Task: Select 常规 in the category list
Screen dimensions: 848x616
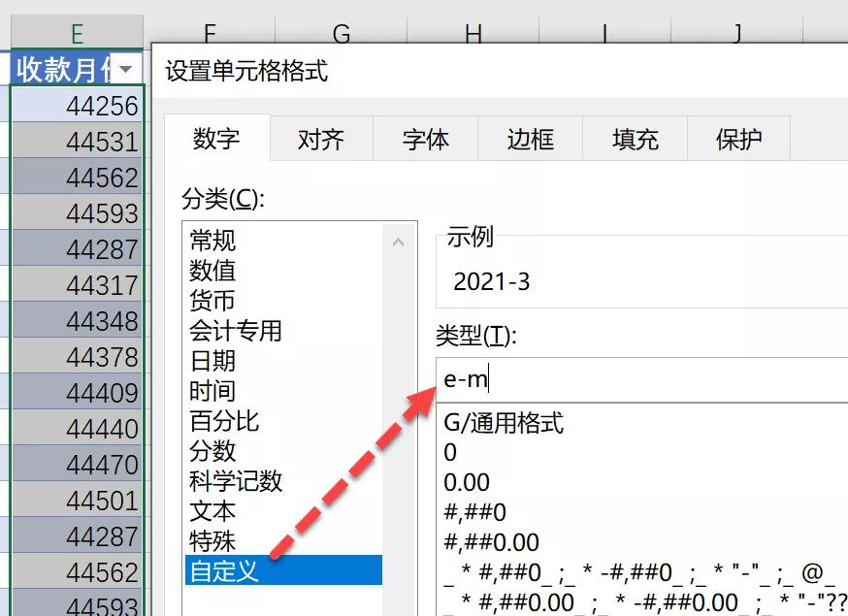Action: (212, 241)
